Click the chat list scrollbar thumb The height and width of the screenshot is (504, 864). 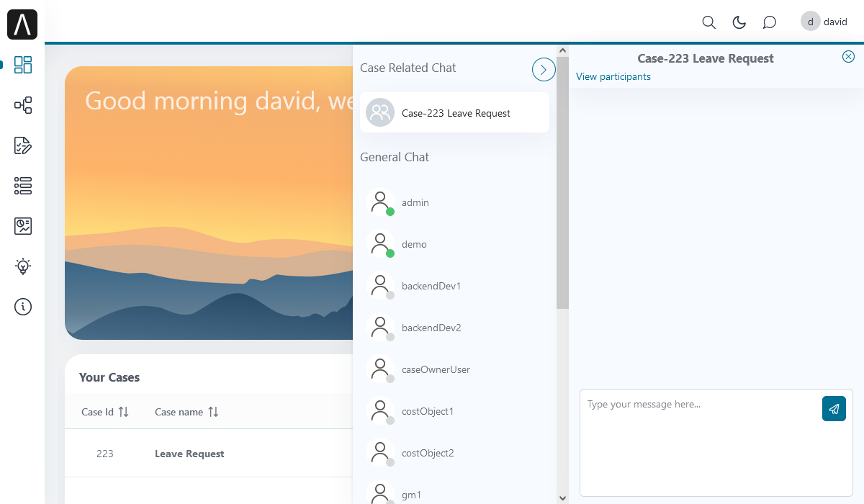[562, 183]
